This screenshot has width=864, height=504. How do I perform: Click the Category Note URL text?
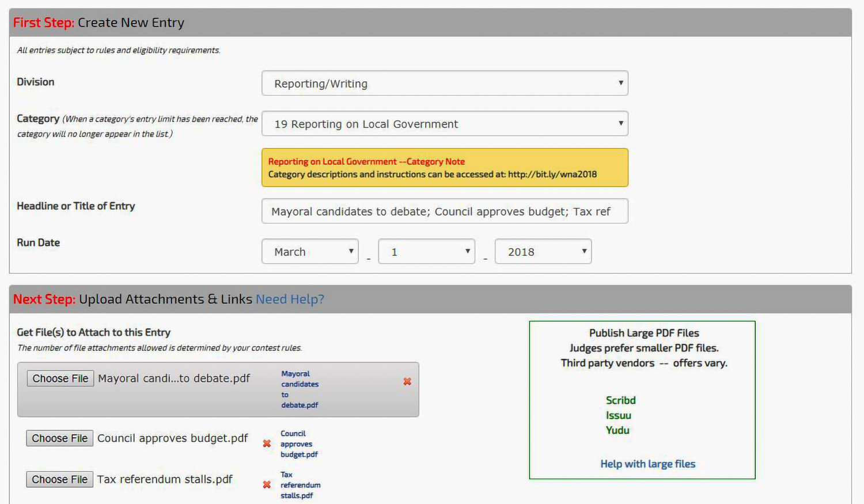(x=552, y=174)
